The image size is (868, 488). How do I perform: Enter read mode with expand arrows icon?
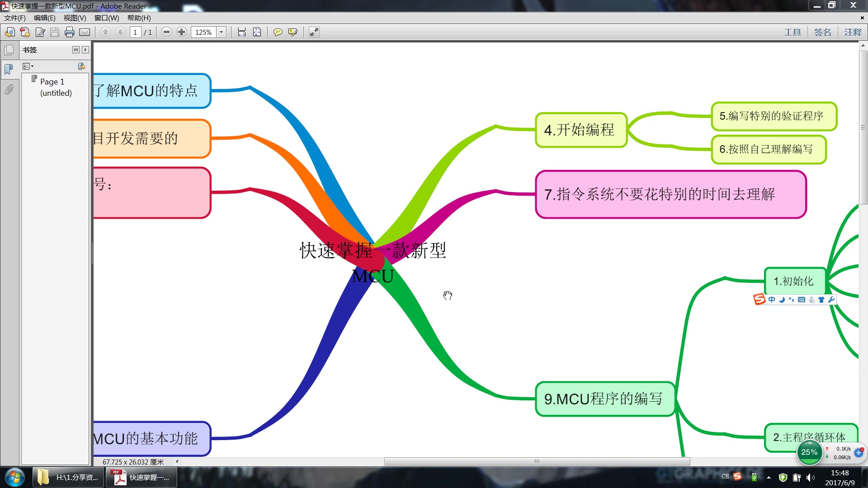(x=314, y=32)
